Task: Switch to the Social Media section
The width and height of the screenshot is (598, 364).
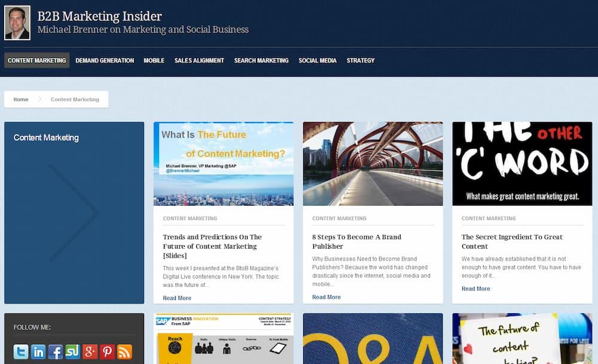Action: (318, 60)
